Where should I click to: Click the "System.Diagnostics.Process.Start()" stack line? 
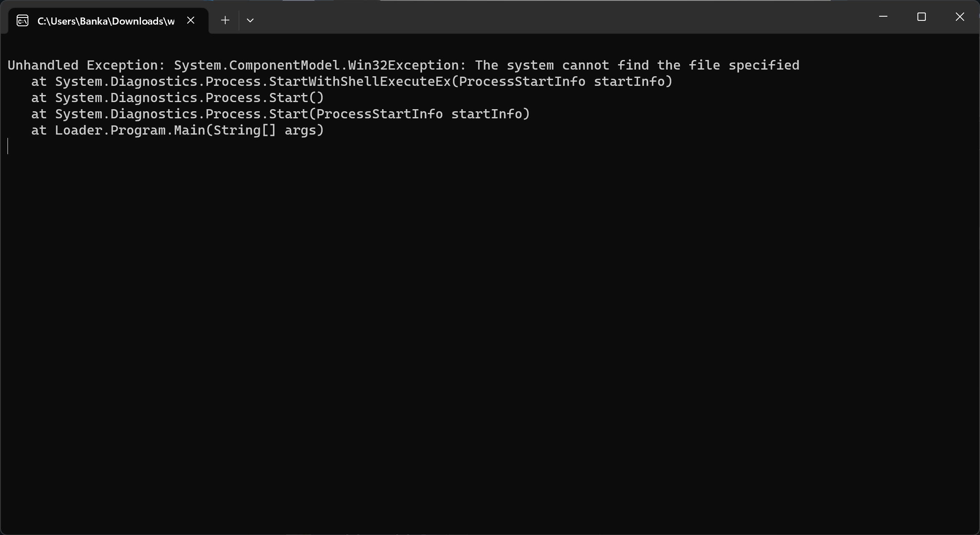tap(189, 98)
